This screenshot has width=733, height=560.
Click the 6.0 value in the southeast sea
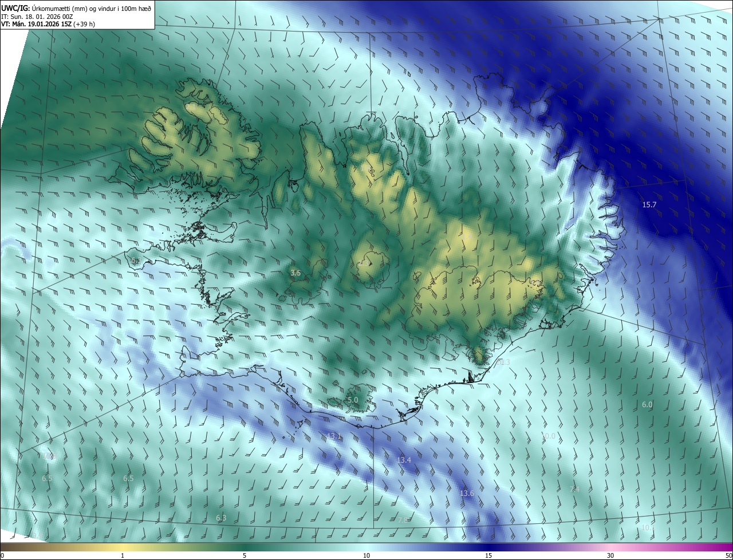647,404
